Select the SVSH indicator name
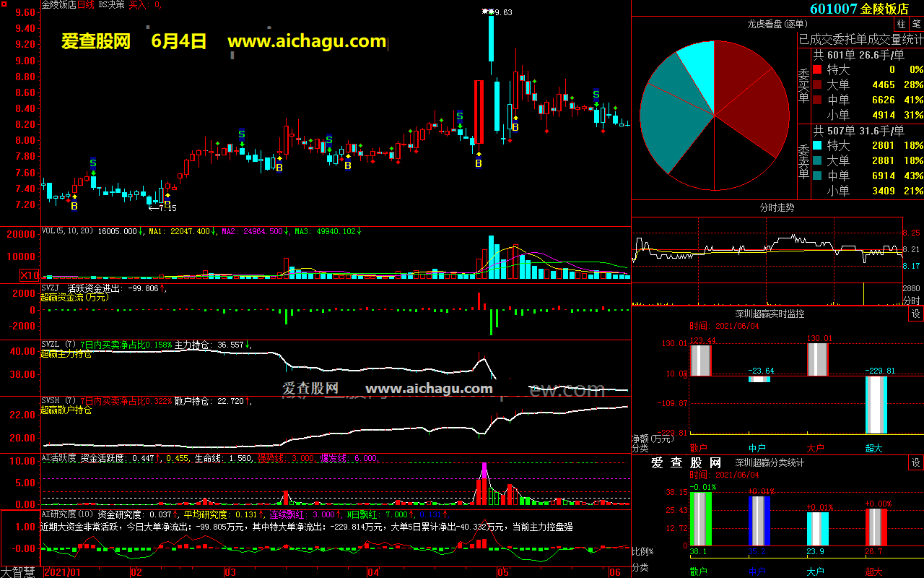 point(51,401)
